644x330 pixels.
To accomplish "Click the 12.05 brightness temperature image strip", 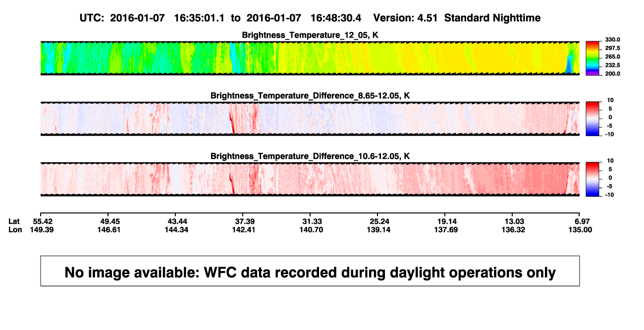I will (310, 58).
